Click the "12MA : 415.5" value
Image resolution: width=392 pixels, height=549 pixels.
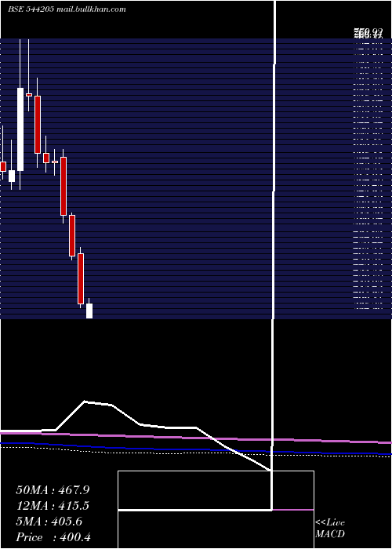[x=53, y=506]
